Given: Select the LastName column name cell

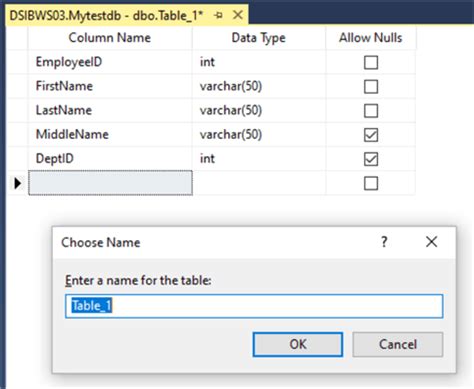Looking at the screenshot, I should click(x=110, y=110).
